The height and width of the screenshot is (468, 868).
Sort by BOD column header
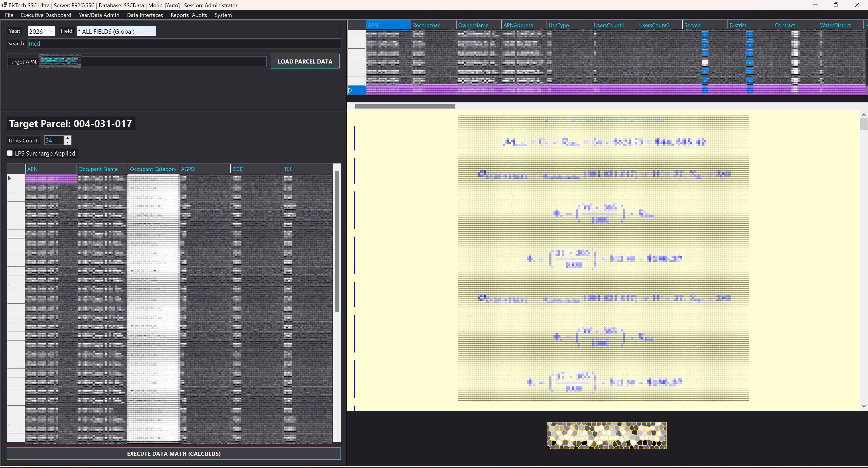(x=256, y=169)
